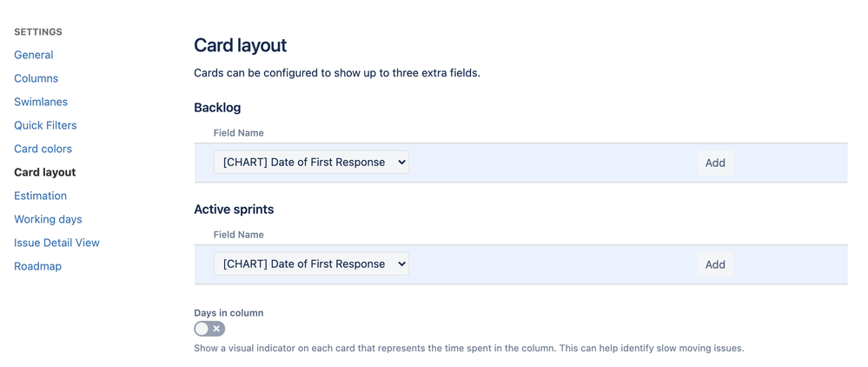Viewport: 868px width, 367px height.
Task: Open Active sprints field name dropdown
Action: (311, 264)
